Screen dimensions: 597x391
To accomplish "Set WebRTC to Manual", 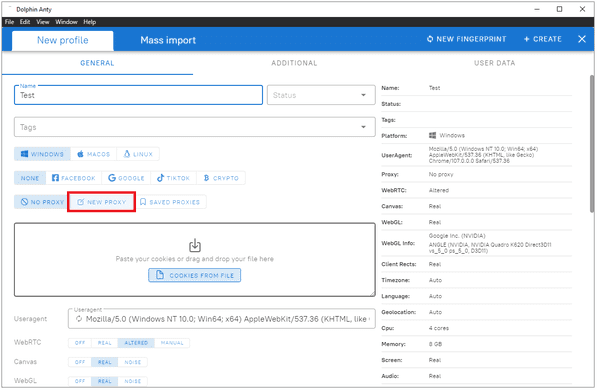I will [172, 343].
